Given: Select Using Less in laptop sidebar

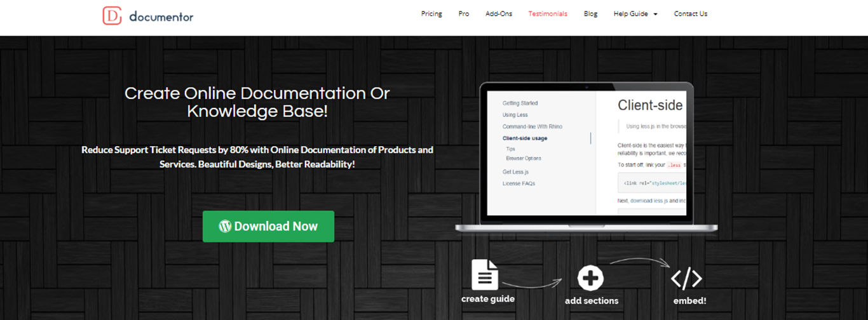Looking at the screenshot, I should point(515,115).
